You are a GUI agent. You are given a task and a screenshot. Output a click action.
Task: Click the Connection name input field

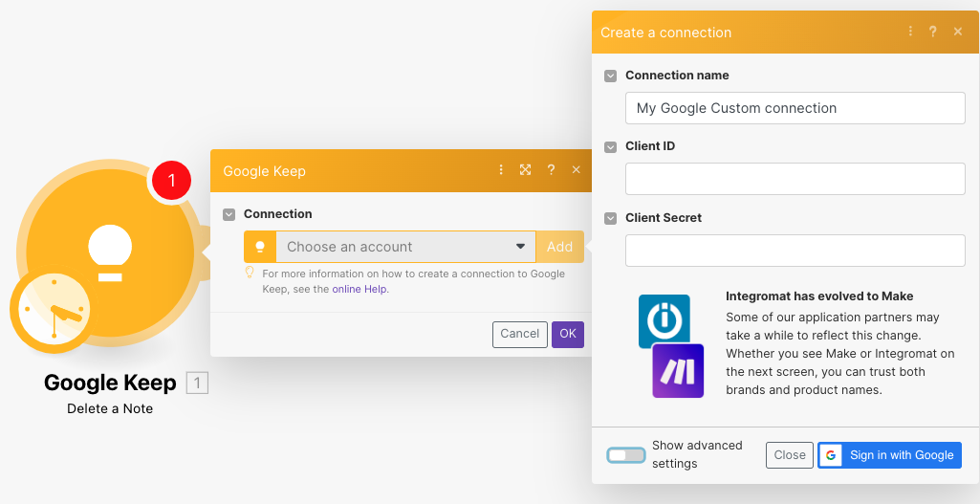795,108
